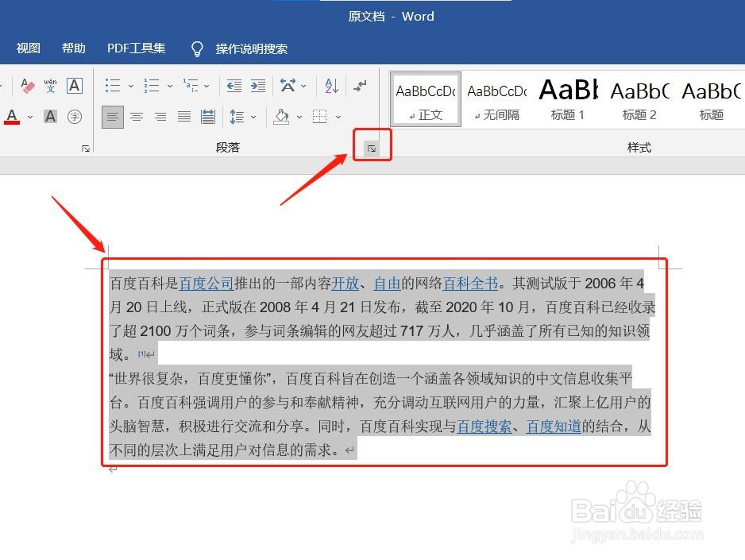
Task: Apply the 标题 (Title) style
Action: coord(712,99)
